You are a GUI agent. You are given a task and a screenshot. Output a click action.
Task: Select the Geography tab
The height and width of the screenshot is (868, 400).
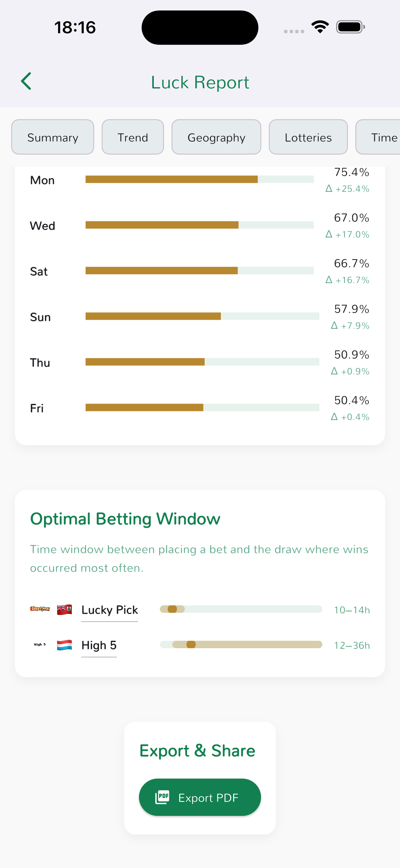click(216, 137)
